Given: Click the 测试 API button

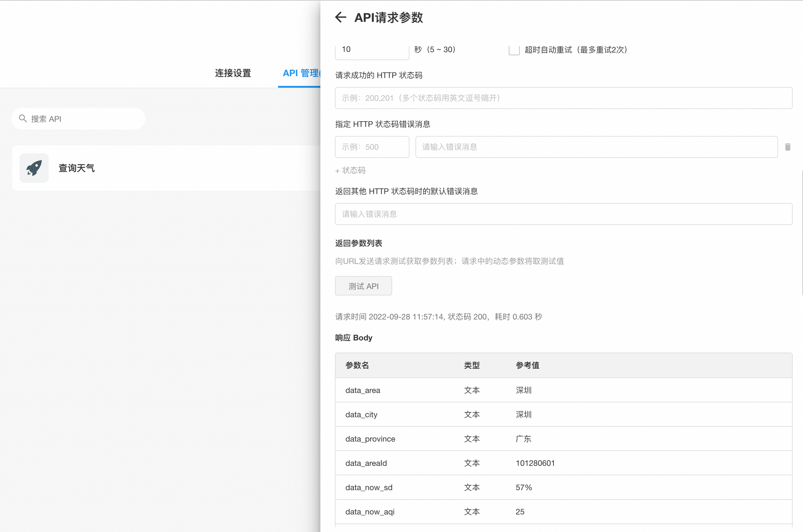Looking at the screenshot, I should point(363,286).
